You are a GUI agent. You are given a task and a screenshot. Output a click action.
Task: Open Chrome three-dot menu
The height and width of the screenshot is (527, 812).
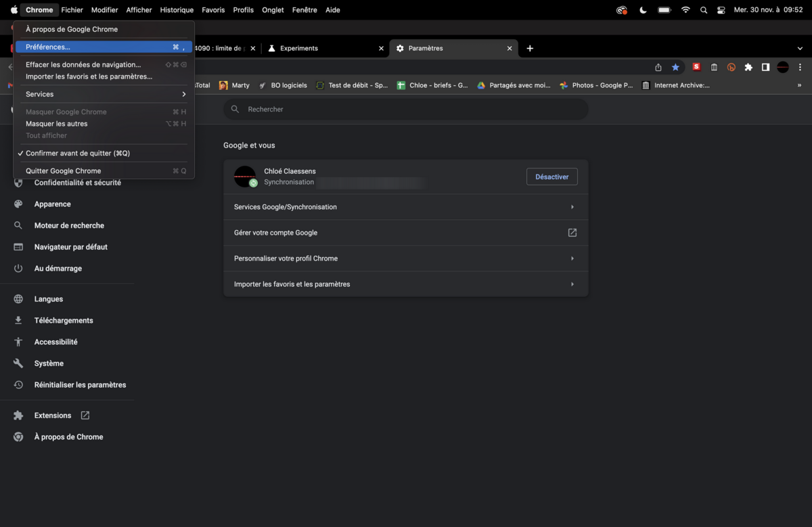click(800, 67)
